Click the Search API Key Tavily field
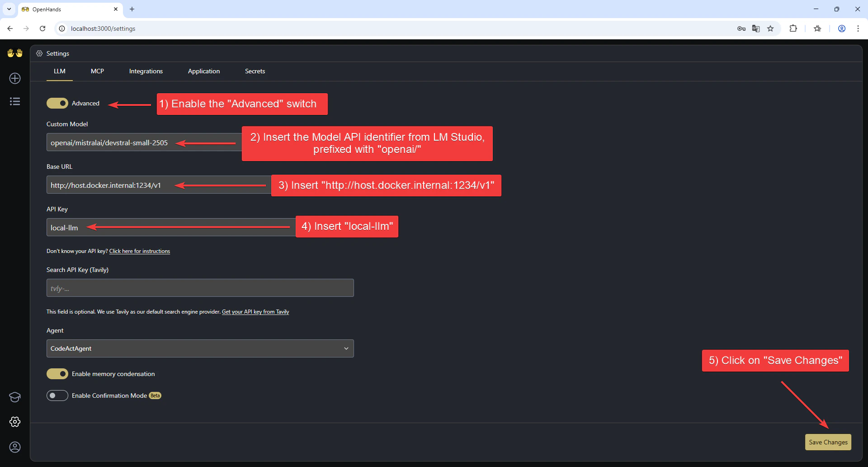This screenshot has width=868, height=467. click(200, 288)
